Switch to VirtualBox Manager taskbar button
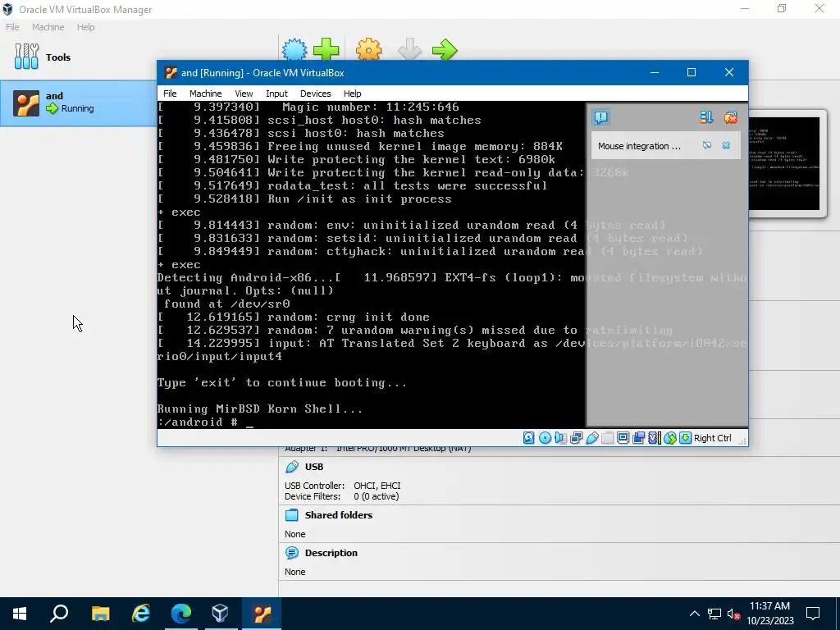Screen dimensions: 840x630 point(221,614)
